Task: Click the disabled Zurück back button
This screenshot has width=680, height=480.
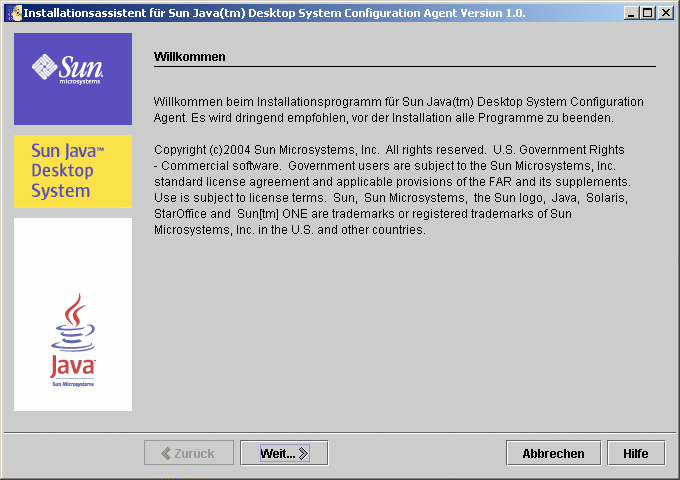Action: point(189,453)
